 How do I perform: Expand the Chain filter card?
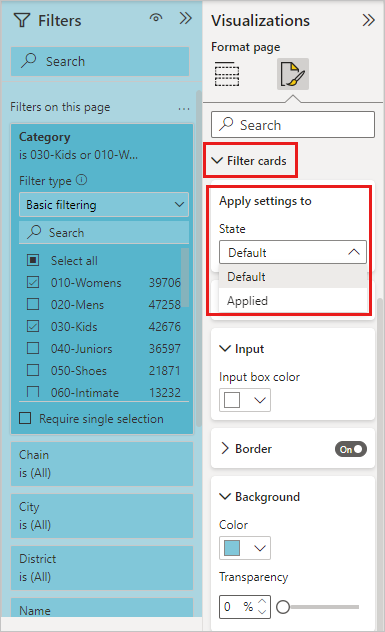[x=102, y=464]
